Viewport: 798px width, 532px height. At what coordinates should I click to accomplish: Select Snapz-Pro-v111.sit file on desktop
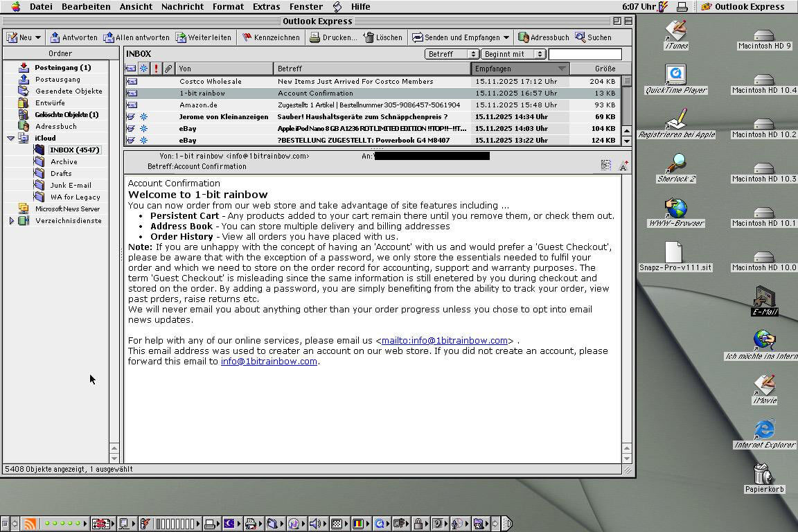pos(675,256)
